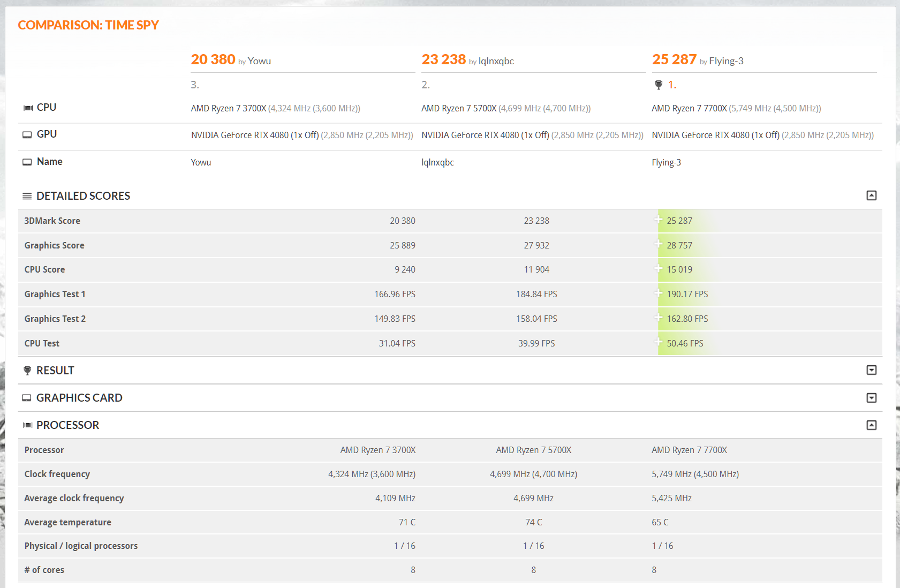Click the plus icon beside 28 757
The height and width of the screenshot is (588, 900).
(x=659, y=244)
